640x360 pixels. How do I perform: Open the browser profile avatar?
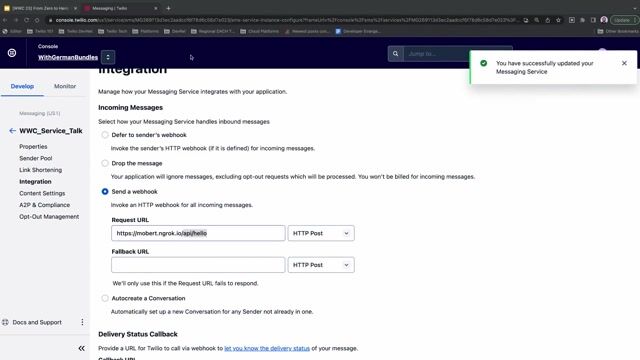(x=604, y=20)
